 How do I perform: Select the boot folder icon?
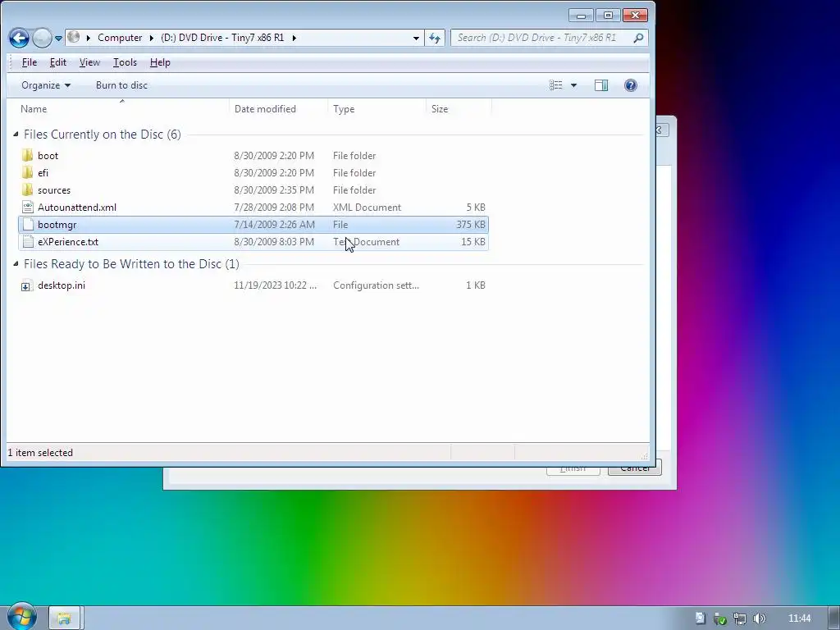(x=27, y=155)
